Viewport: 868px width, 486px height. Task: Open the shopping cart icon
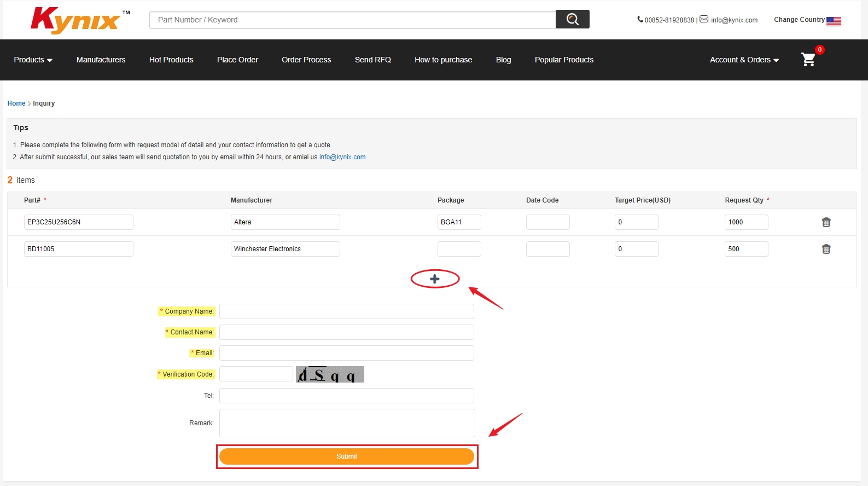pos(808,59)
